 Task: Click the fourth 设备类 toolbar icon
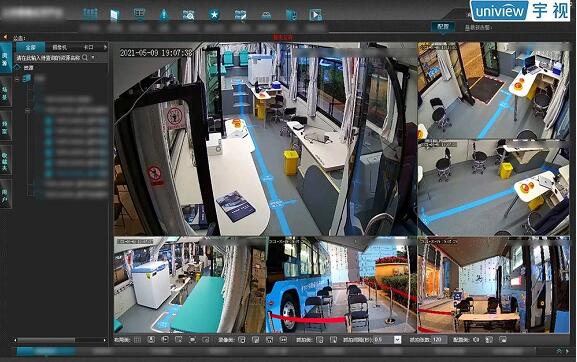pos(283,340)
